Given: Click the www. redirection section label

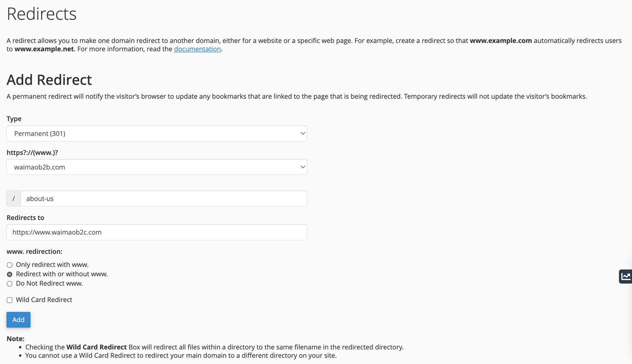Looking at the screenshot, I should 34,251.
